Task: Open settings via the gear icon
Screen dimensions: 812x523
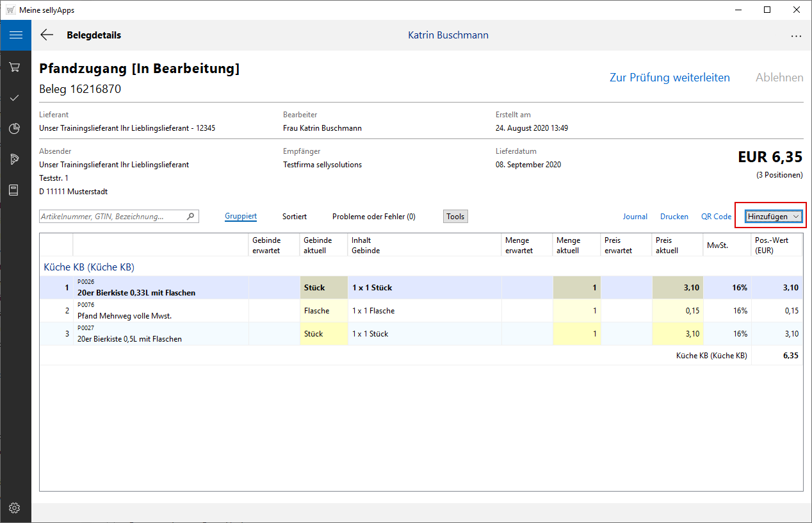Action: [x=15, y=508]
